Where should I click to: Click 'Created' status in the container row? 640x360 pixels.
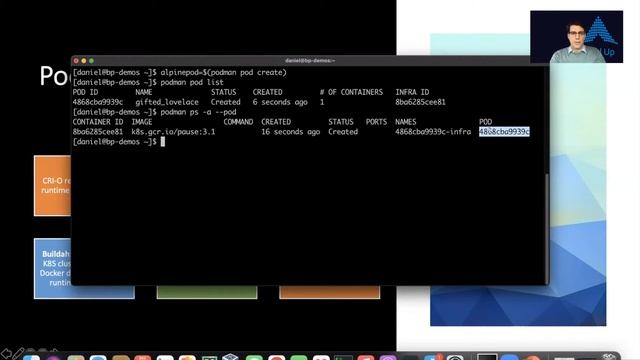pos(343,132)
